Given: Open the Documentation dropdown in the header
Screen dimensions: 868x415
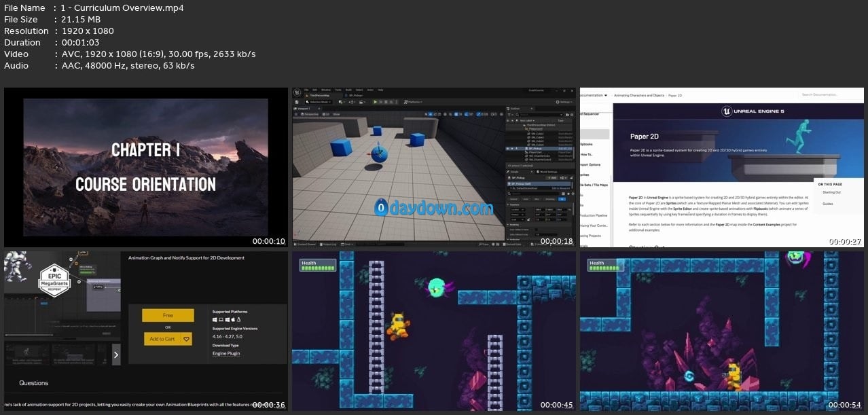Looking at the screenshot, I should pyautogui.click(x=594, y=95).
